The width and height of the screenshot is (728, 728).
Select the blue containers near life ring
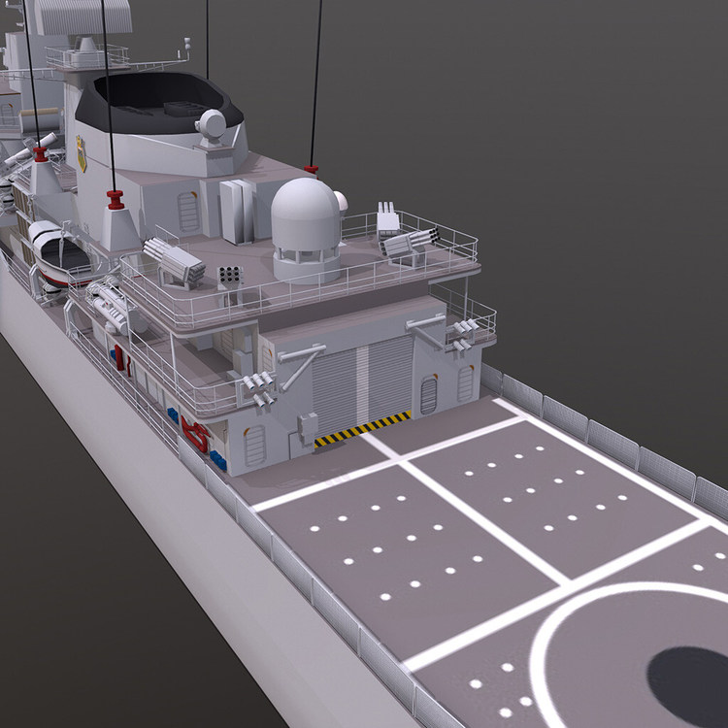click(x=217, y=460)
